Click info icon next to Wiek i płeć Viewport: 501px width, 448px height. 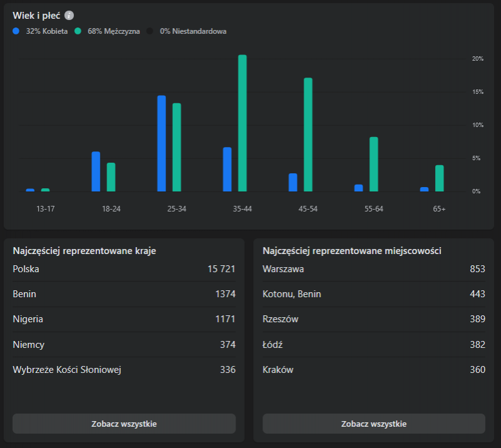click(69, 16)
